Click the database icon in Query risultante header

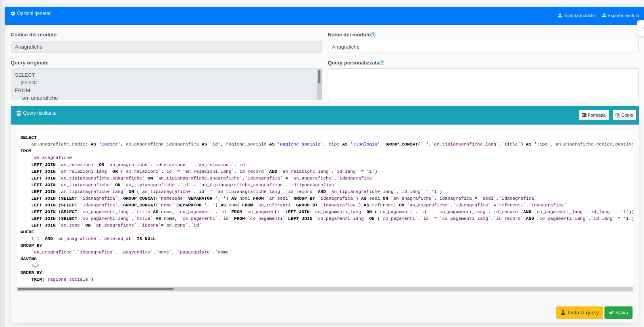coord(19,113)
